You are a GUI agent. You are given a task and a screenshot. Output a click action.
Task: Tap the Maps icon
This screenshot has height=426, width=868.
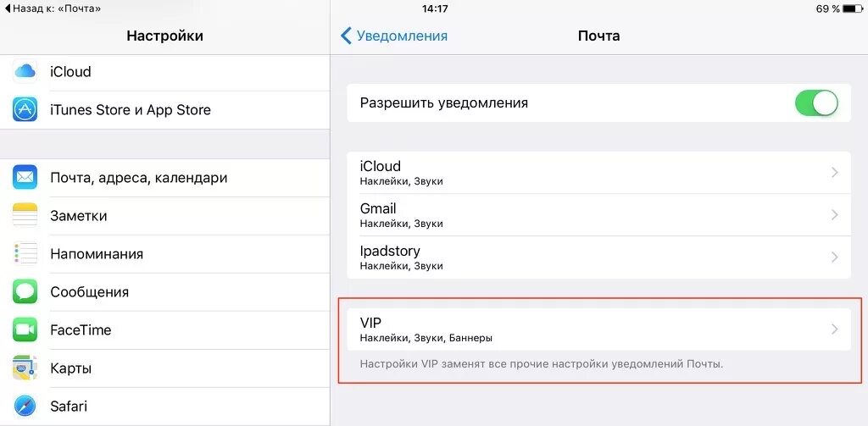[x=25, y=368]
